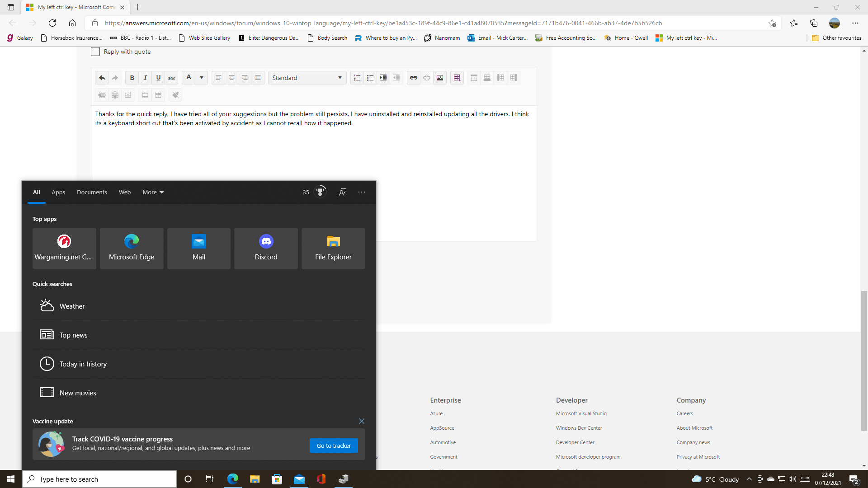Open the search panel options ellipsis
The image size is (868, 488).
[362, 192]
